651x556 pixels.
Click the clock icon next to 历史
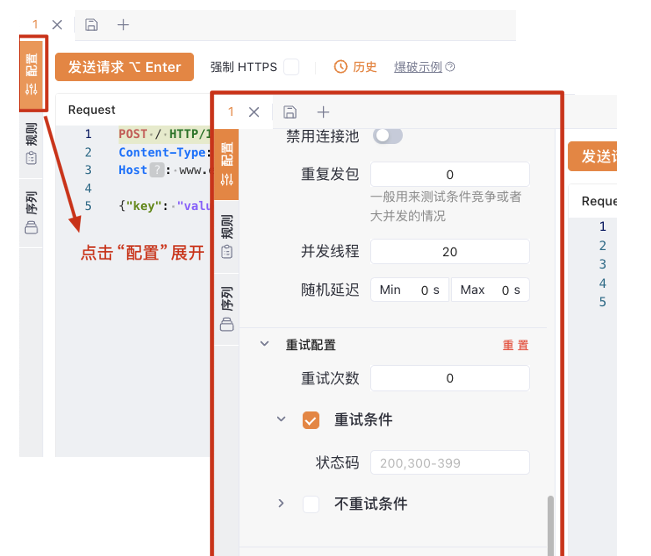(340, 67)
